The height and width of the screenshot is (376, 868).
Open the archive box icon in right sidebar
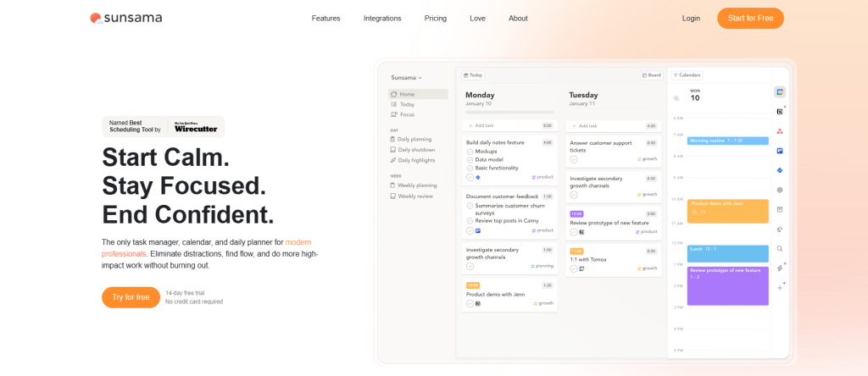779,209
